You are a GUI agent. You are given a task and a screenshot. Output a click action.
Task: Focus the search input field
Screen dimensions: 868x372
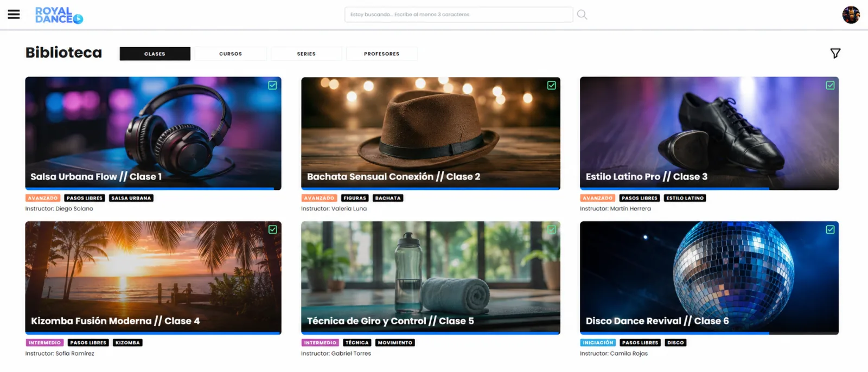458,15
